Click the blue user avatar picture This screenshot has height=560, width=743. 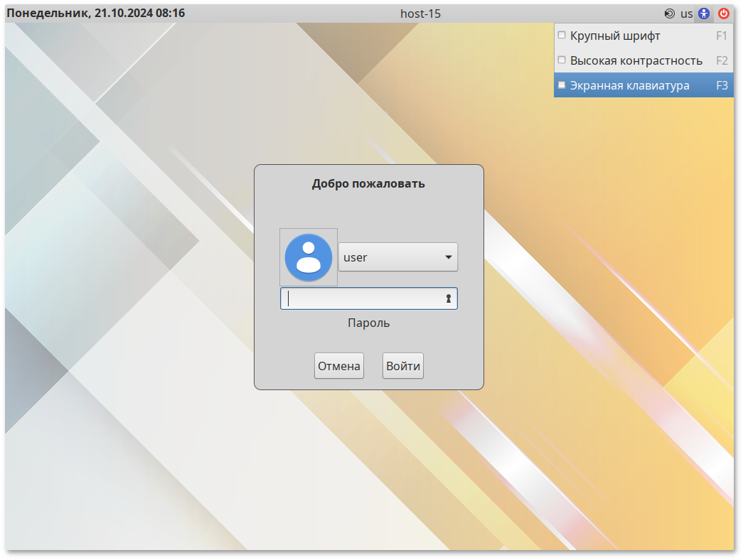309,257
